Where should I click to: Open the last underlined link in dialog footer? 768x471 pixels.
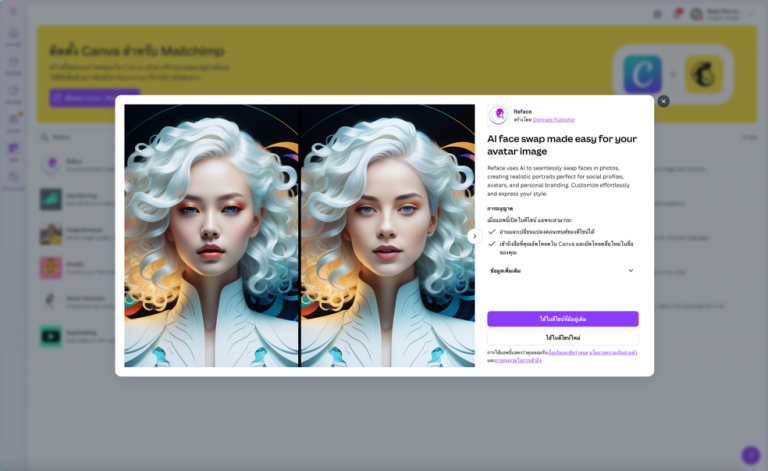point(518,360)
